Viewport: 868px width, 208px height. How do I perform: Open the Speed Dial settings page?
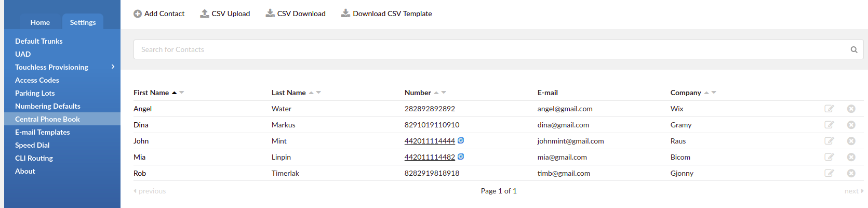32,145
